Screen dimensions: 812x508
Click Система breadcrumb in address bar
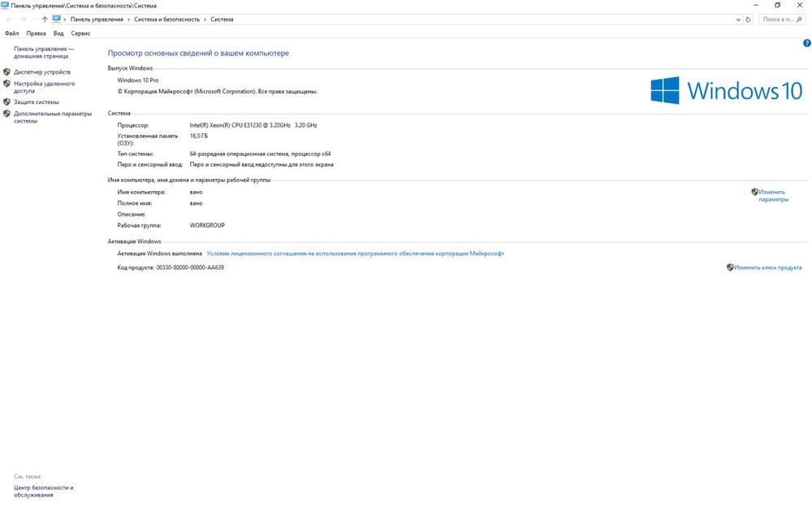(x=222, y=20)
